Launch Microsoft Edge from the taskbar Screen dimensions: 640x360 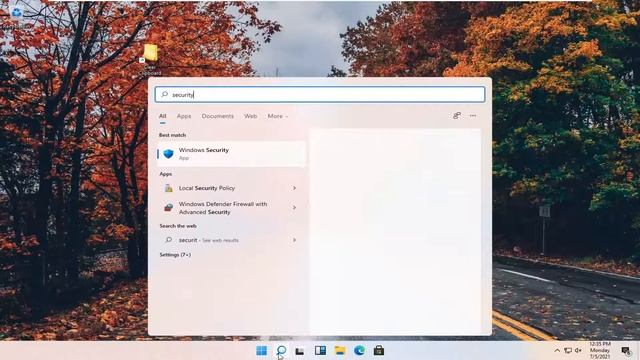coord(359,351)
